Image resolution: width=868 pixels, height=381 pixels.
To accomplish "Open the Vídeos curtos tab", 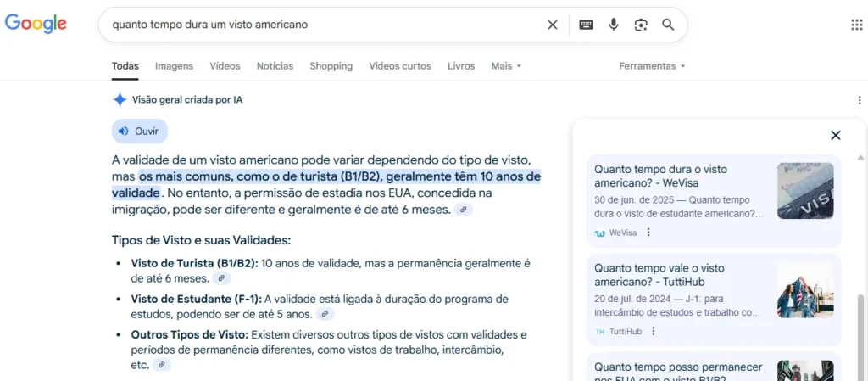I will 400,66.
